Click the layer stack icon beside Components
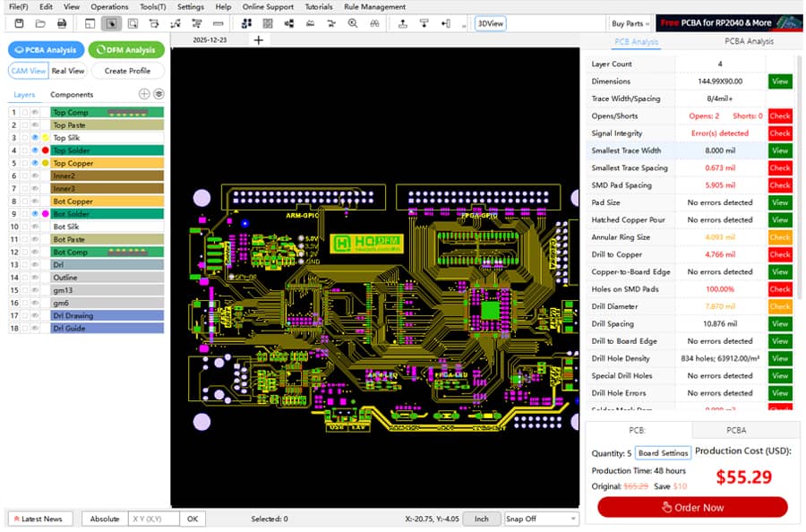 159,94
